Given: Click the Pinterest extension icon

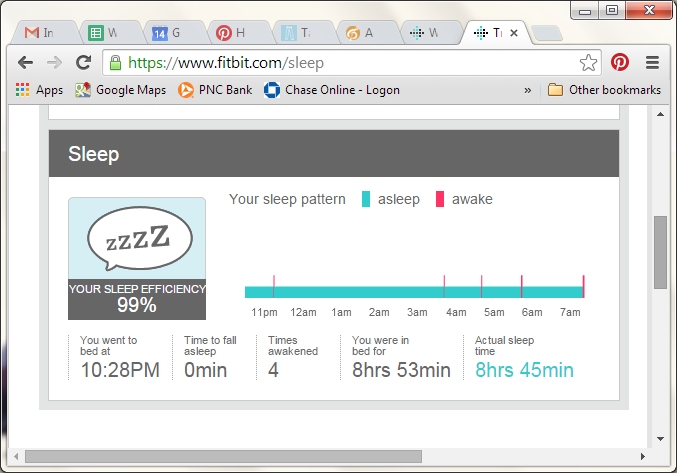Looking at the screenshot, I should point(620,62).
